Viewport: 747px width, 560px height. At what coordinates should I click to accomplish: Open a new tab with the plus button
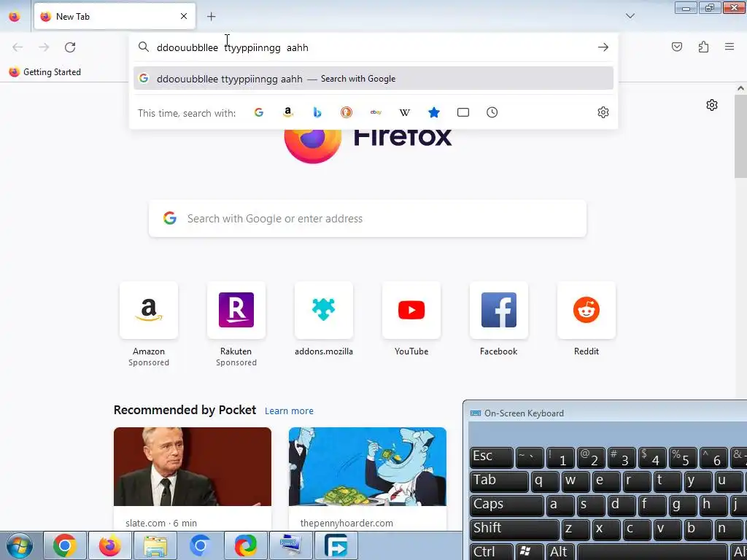(x=211, y=16)
